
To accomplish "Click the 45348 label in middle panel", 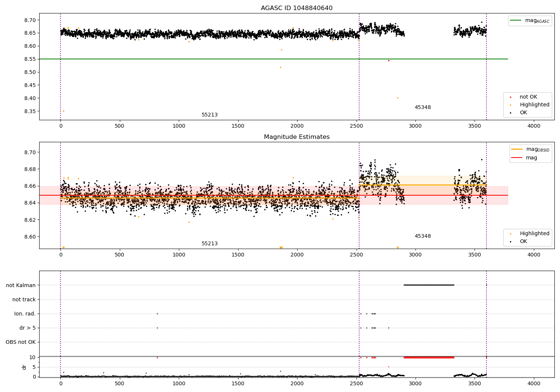I will coord(423,236).
